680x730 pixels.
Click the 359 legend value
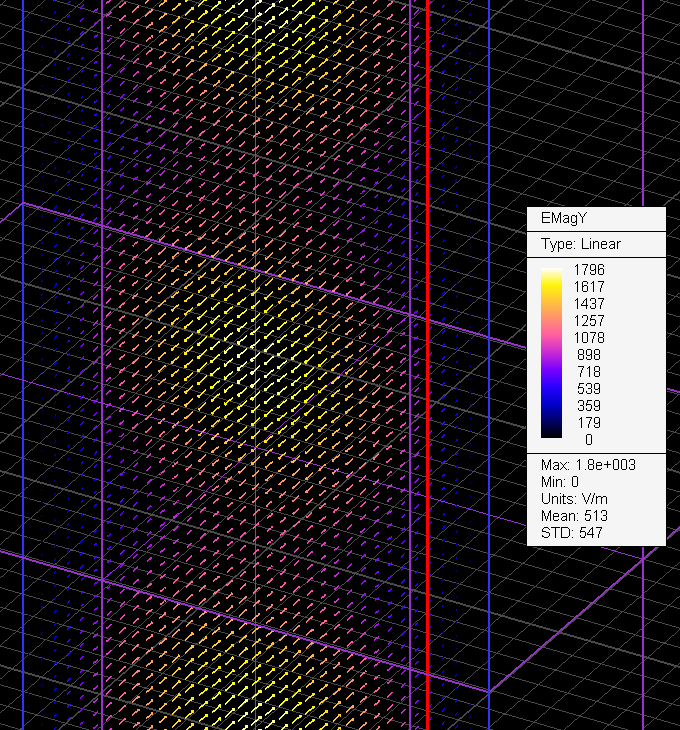coord(589,406)
